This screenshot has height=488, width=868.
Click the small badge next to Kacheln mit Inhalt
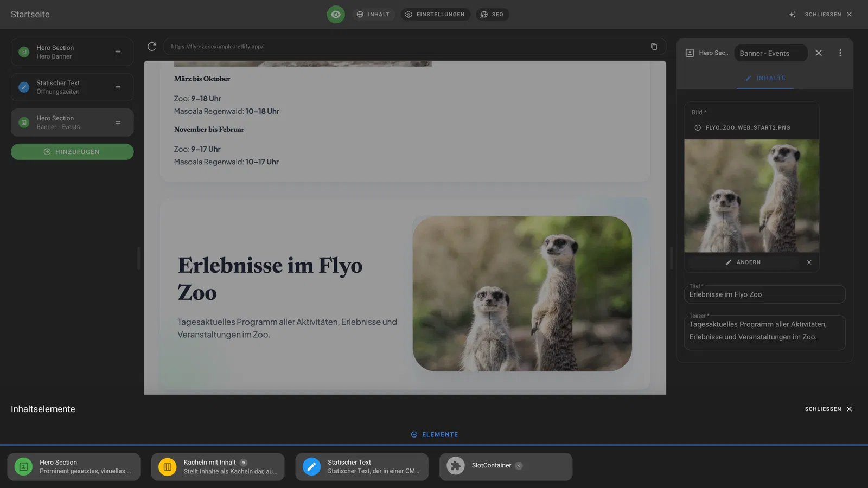click(x=244, y=463)
